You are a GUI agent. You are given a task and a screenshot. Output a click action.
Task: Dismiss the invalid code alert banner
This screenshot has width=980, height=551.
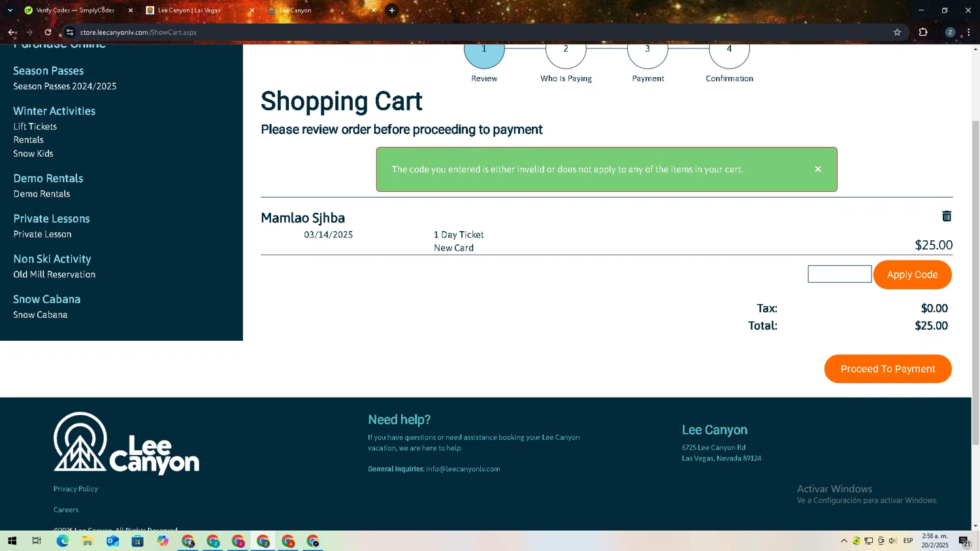(817, 169)
